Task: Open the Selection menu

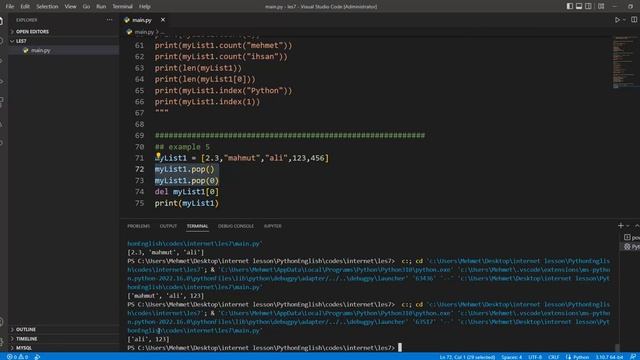Action: click(47, 7)
